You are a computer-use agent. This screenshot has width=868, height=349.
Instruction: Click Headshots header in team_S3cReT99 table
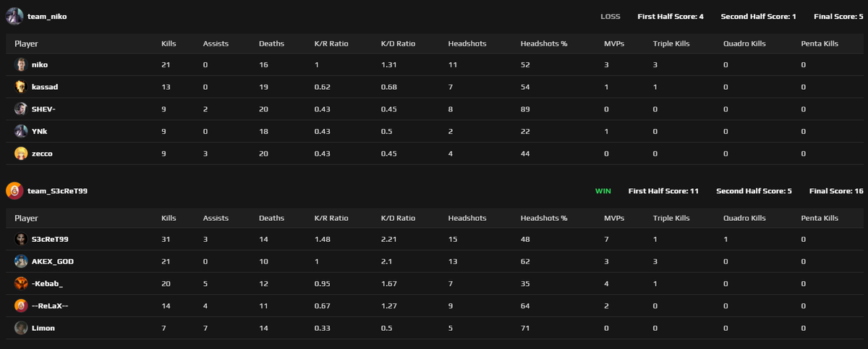[x=467, y=218]
